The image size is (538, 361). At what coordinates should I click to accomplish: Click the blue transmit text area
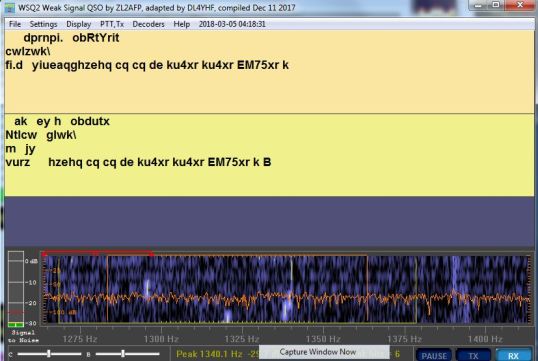coord(269,221)
